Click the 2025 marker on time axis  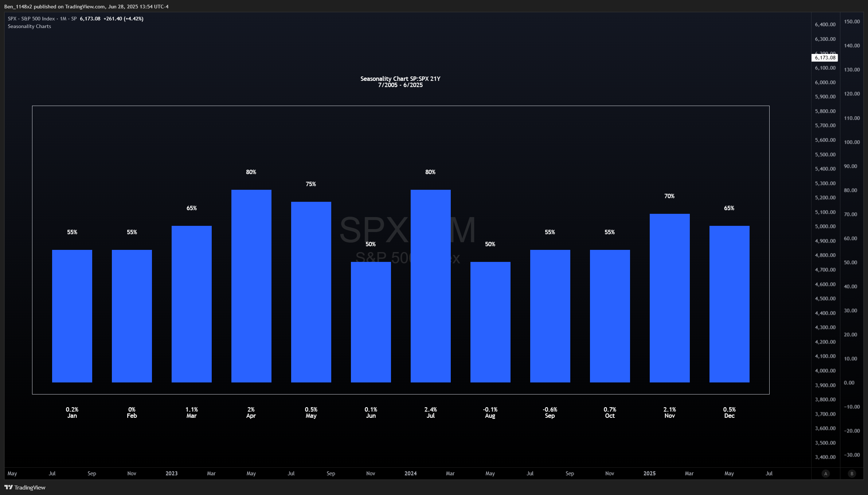[649, 474]
